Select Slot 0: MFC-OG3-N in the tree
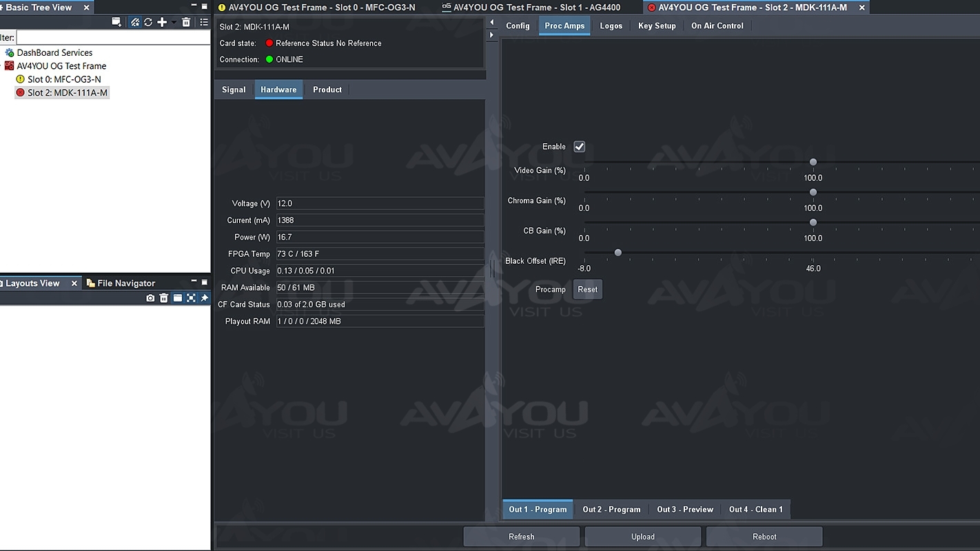Image resolution: width=980 pixels, height=551 pixels. tap(63, 79)
